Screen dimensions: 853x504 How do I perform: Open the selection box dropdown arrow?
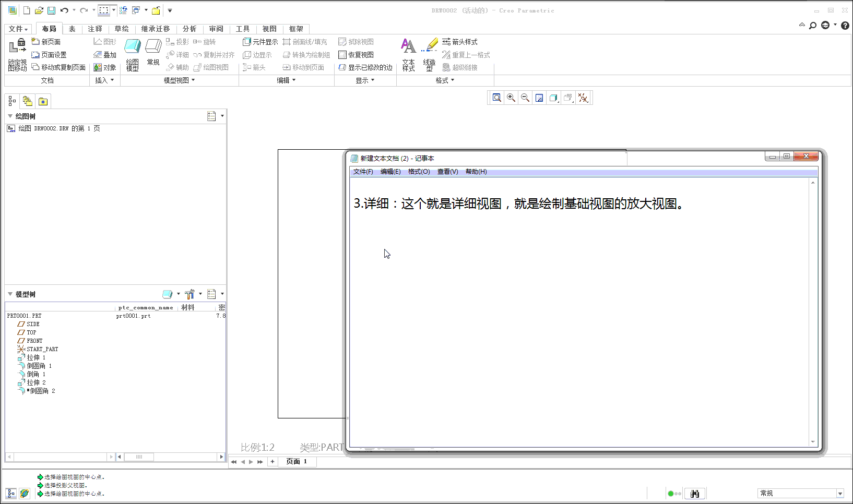click(113, 10)
